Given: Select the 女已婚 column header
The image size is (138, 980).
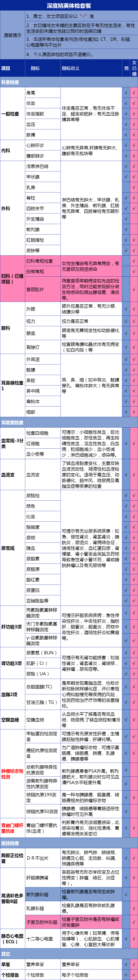Looking at the screenshot, I should (134, 68).
